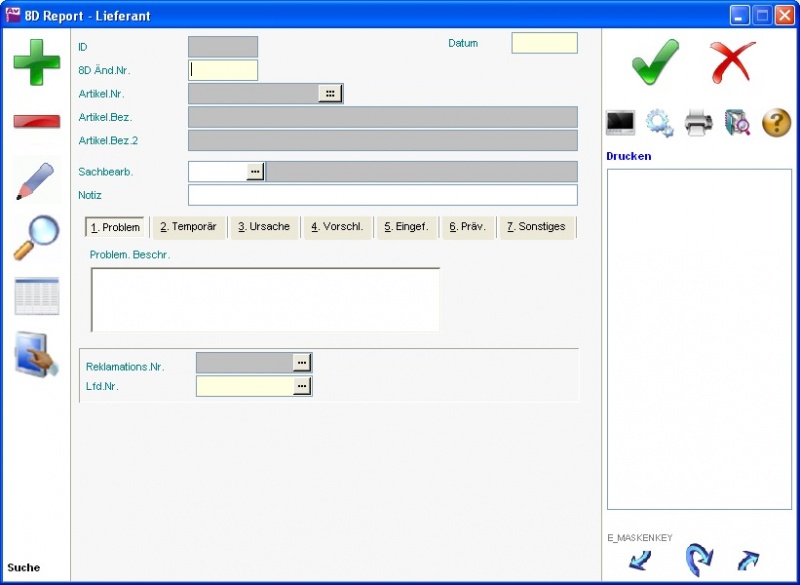Click the printer icon
The height and width of the screenshot is (585, 800).
coord(698,123)
